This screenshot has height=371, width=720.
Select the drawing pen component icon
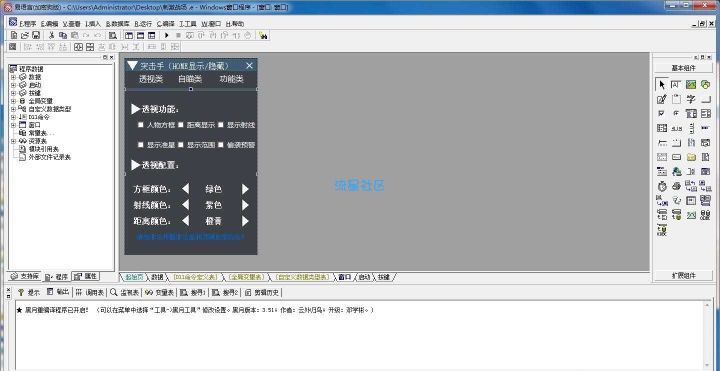point(662,99)
